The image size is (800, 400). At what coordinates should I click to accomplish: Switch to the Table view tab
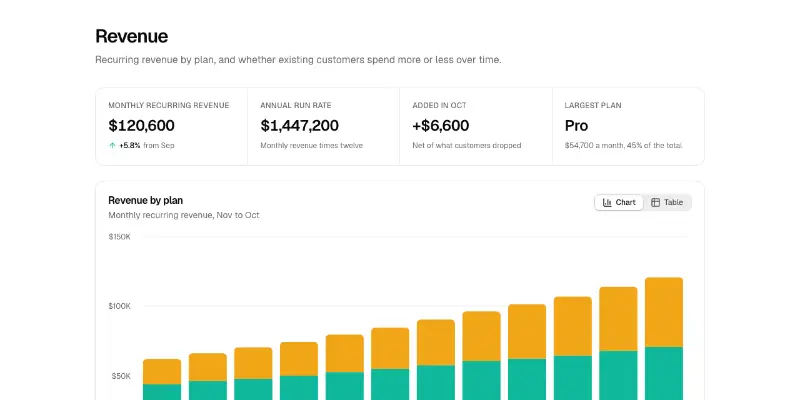667,203
